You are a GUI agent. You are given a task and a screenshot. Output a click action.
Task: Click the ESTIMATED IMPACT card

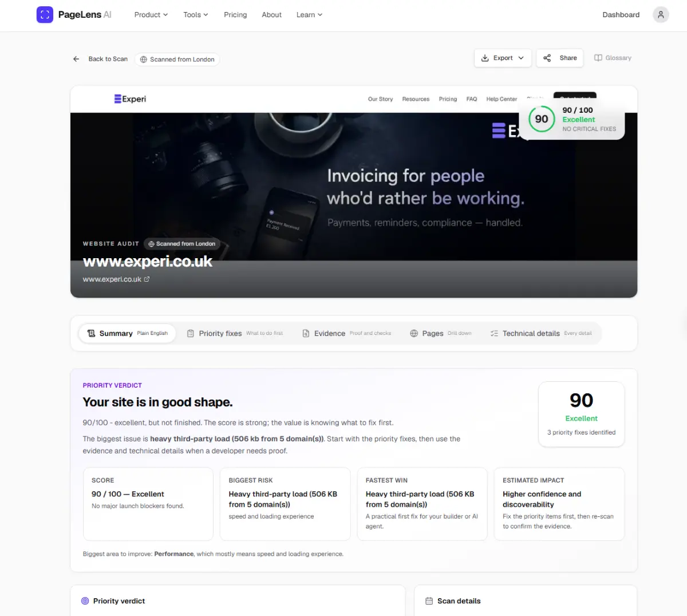coord(559,504)
